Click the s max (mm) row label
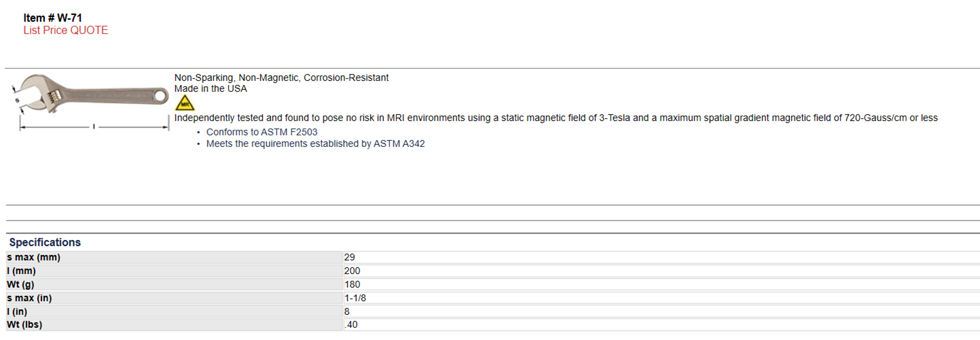This screenshot has width=980, height=340. click(x=34, y=257)
